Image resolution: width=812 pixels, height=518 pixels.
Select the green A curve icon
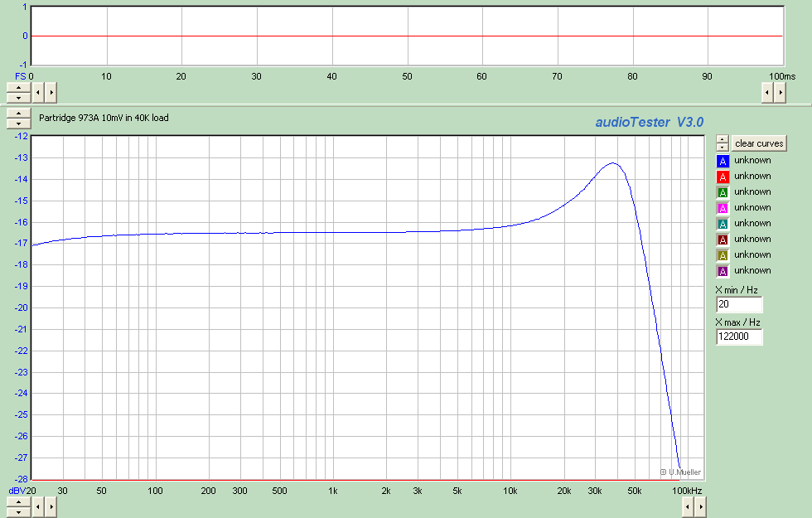[723, 192]
